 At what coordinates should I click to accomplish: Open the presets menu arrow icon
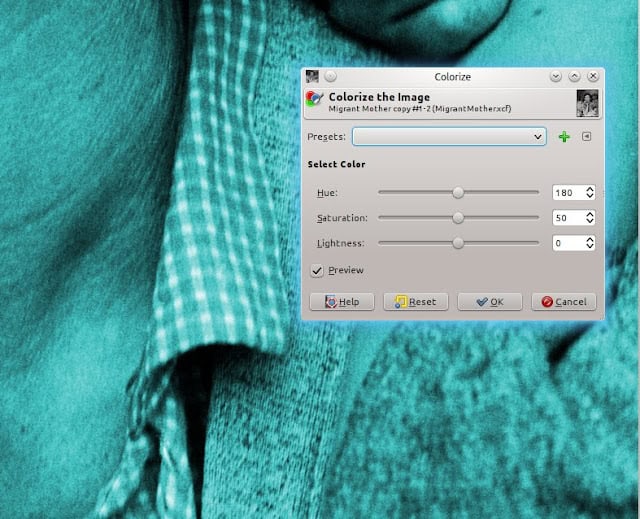point(587,136)
